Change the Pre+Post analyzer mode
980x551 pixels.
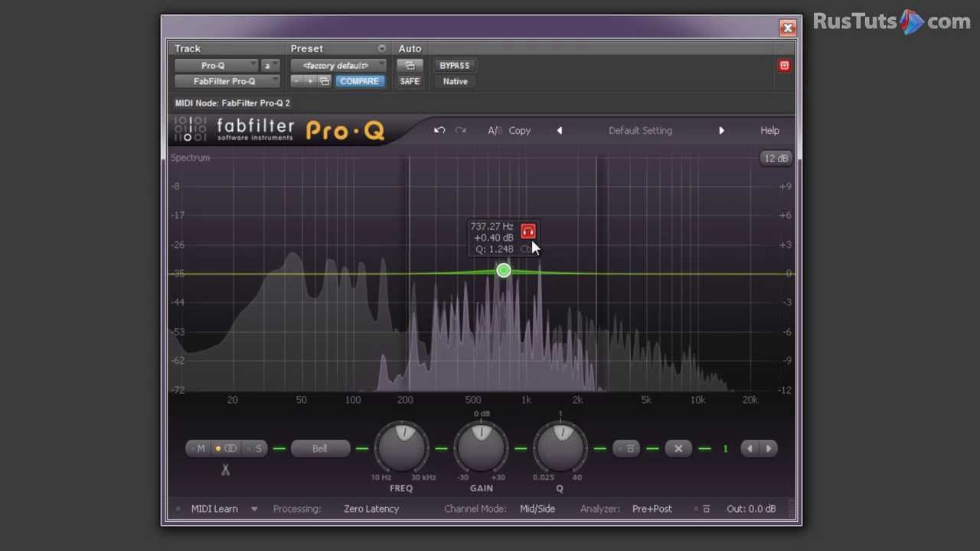pos(652,509)
